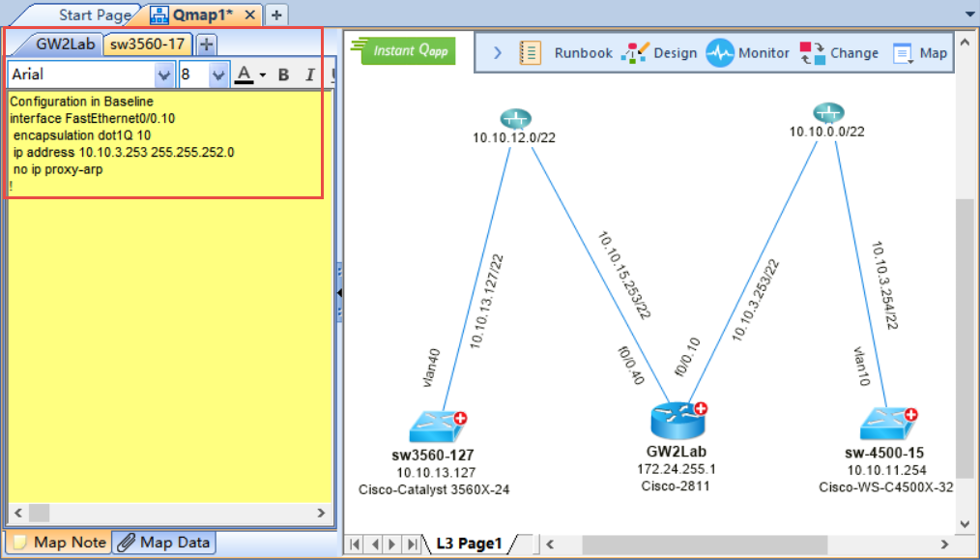Select the 10.10.12.0/22 network cloud icon
This screenshot has height=560, width=980.
click(x=516, y=118)
